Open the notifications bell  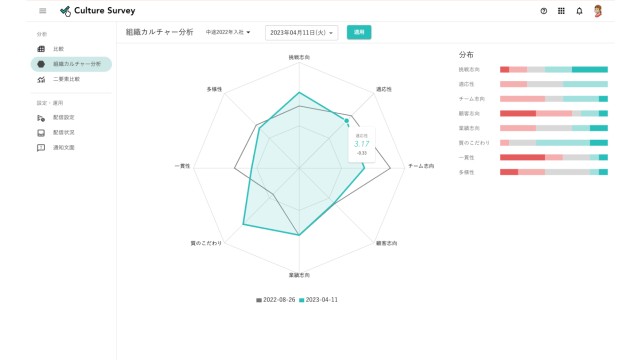(579, 11)
